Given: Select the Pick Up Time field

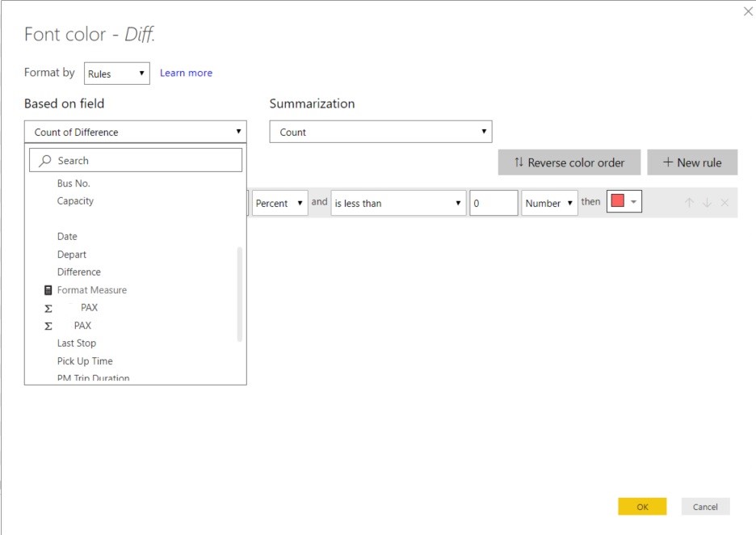Looking at the screenshot, I should coord(84,361).
